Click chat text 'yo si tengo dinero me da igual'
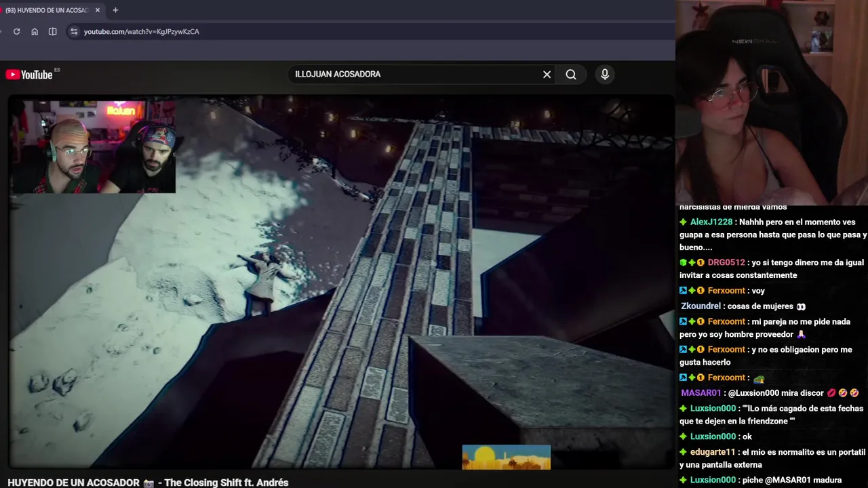 pos(808,262)
